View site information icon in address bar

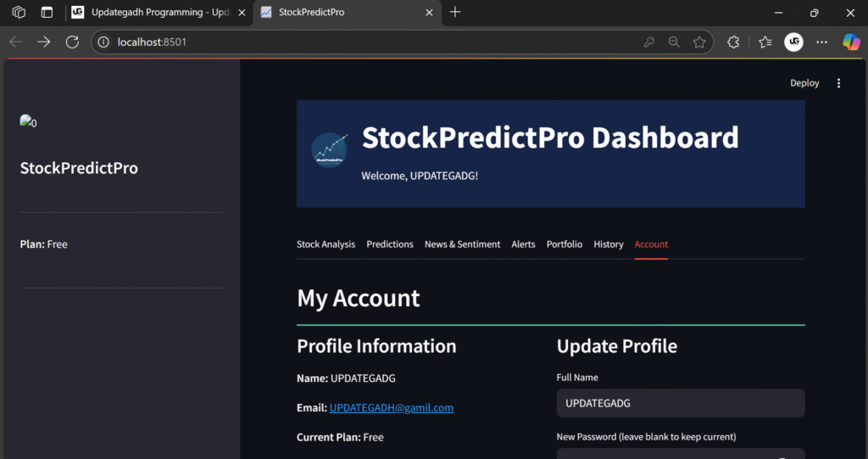coord(103,42)
